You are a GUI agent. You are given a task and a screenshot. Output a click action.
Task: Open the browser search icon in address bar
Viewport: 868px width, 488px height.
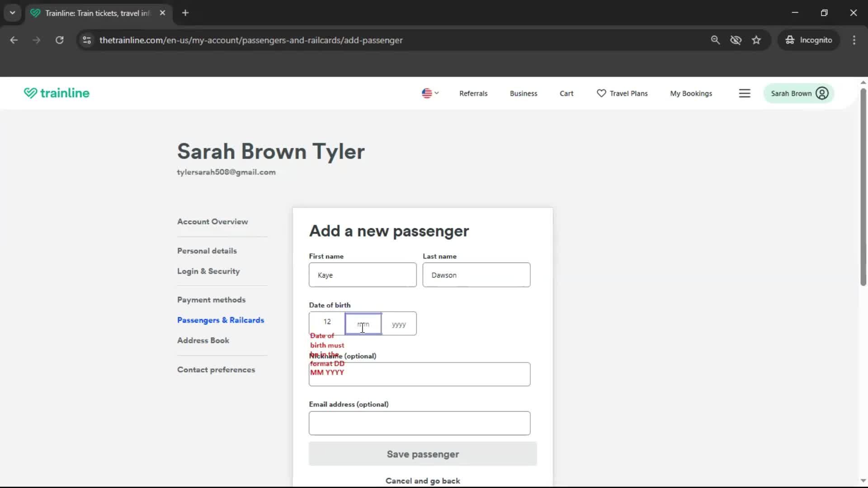pyautogui.click(x=716, y=40)
